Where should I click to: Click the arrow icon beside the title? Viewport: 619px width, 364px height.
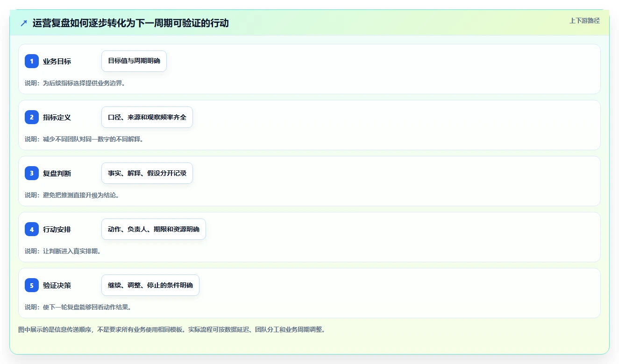click(24, 23)
